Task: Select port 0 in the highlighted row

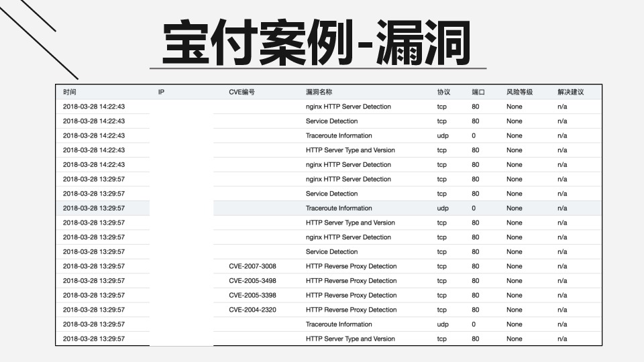Action: (x=474, y=208)
